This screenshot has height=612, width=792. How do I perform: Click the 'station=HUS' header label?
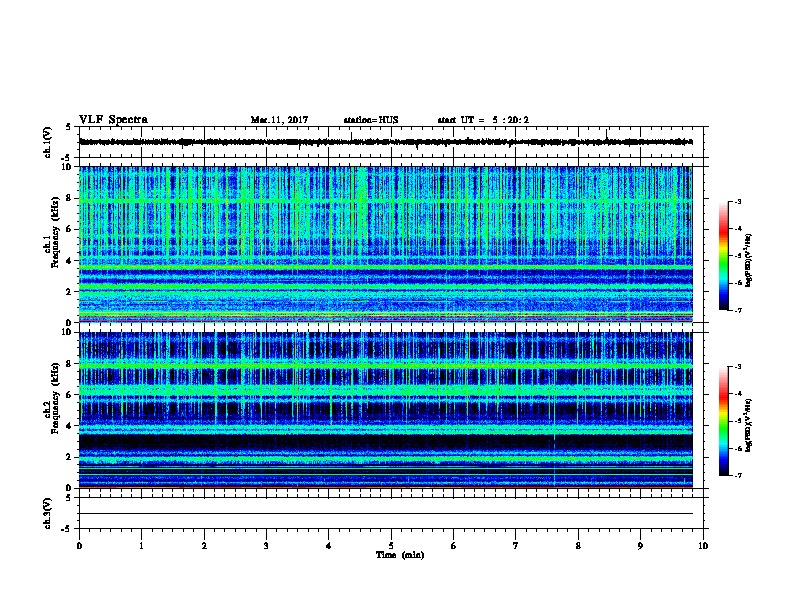click(371, 120)
